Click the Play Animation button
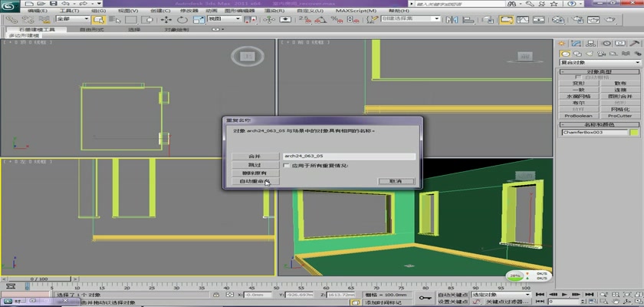Viewport: 644px width, 307px height. 565,294
